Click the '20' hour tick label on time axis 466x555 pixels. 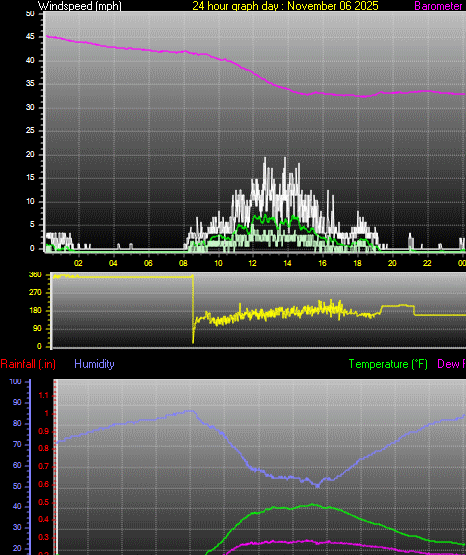[392, 263]
